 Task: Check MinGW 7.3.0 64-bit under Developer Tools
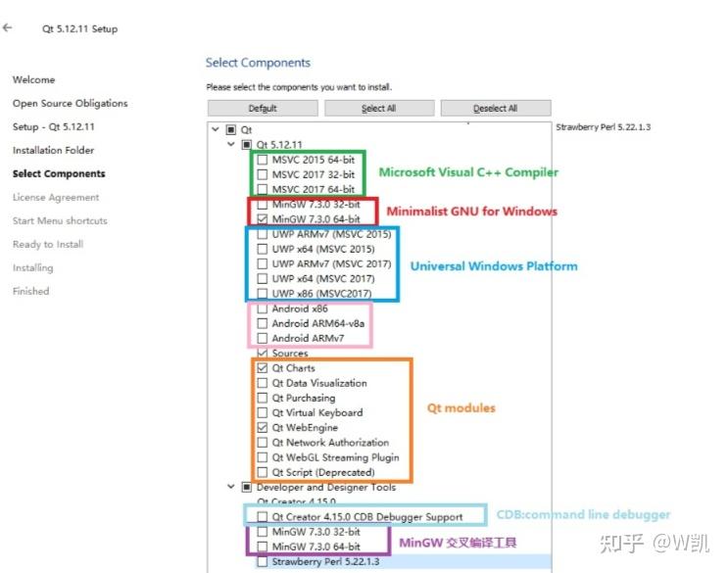[263, 547]
